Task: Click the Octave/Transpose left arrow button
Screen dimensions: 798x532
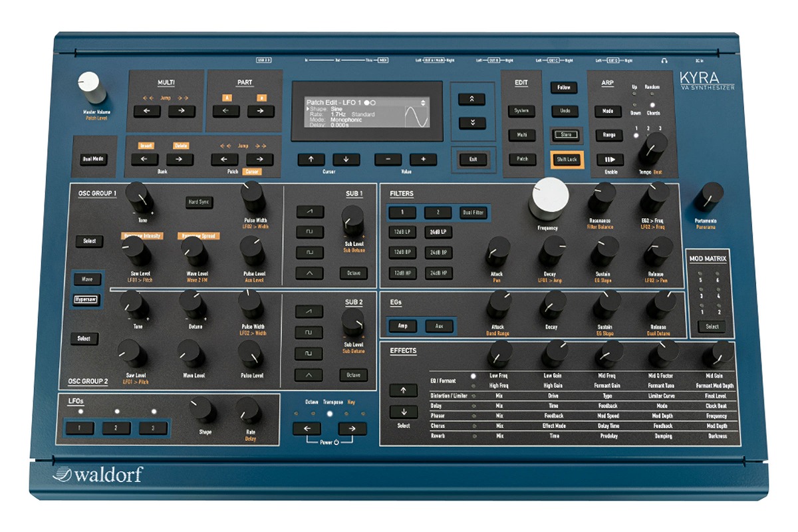Action: point(307,429)
